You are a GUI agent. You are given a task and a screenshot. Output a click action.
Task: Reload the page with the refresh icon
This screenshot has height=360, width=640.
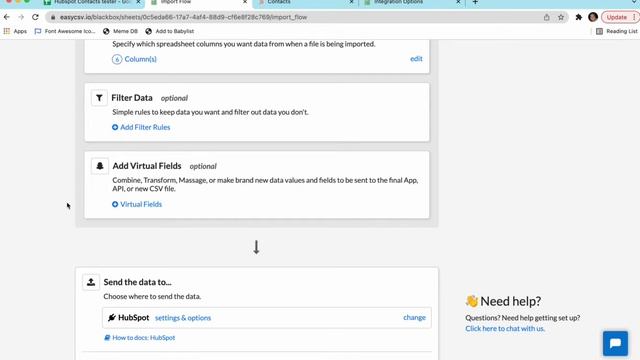coord(35,17)
